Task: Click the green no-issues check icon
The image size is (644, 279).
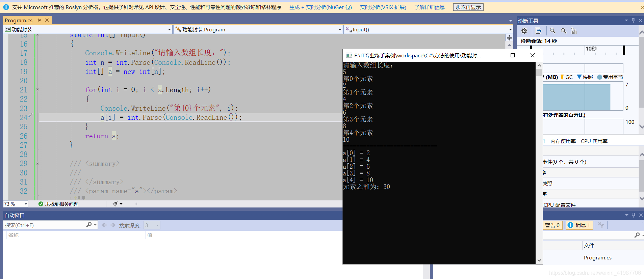Action: (x=41, y=204)
